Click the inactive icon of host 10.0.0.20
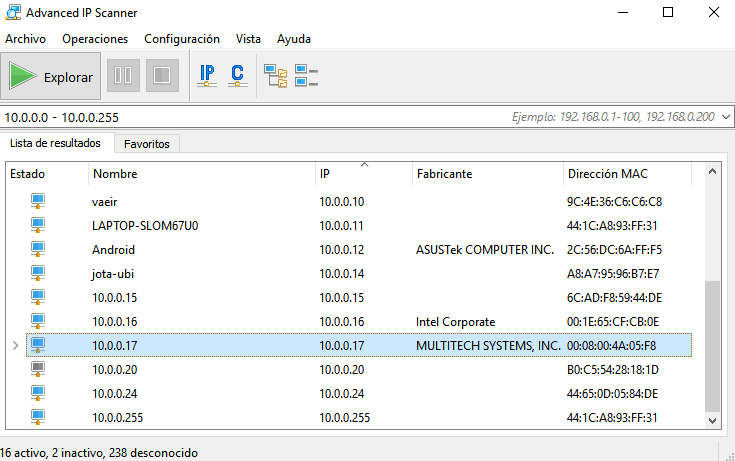 38,369
